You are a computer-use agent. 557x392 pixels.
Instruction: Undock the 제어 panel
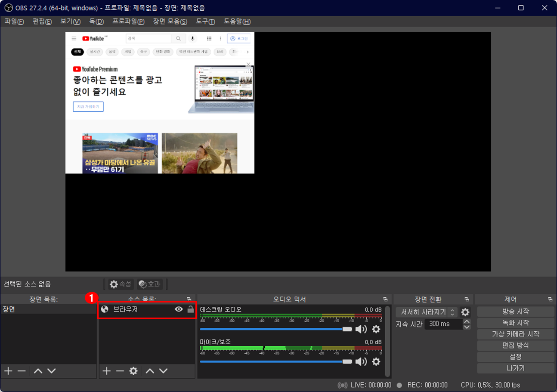click(550, 299)
